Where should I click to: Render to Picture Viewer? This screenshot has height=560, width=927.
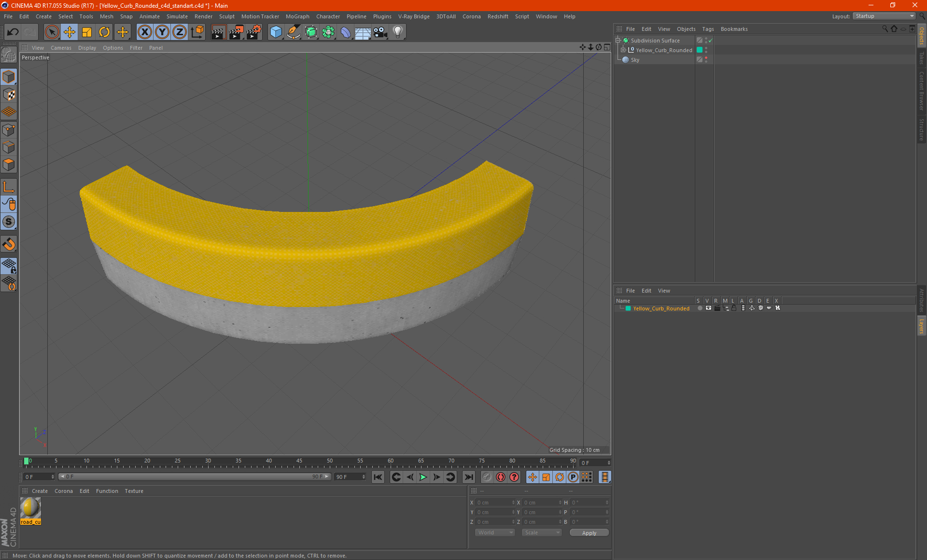point(236,32)
